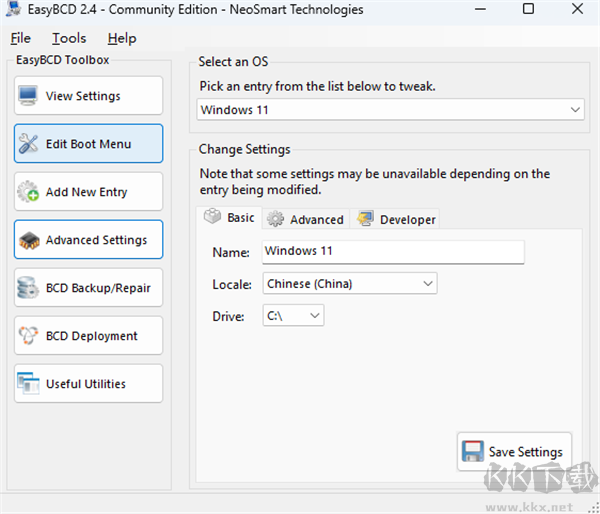Open the Help menu
600x514 pixels.
click(122, 38)
